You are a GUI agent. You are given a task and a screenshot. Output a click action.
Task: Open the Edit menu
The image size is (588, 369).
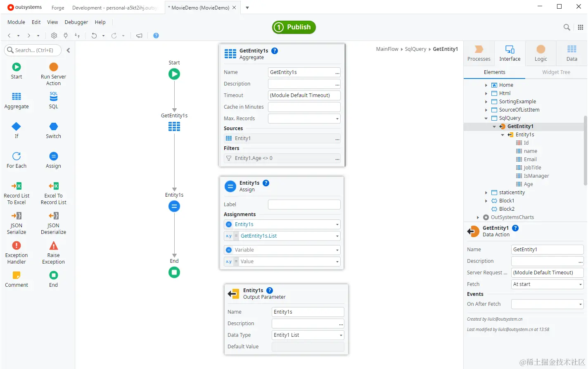tap(36, 22)
